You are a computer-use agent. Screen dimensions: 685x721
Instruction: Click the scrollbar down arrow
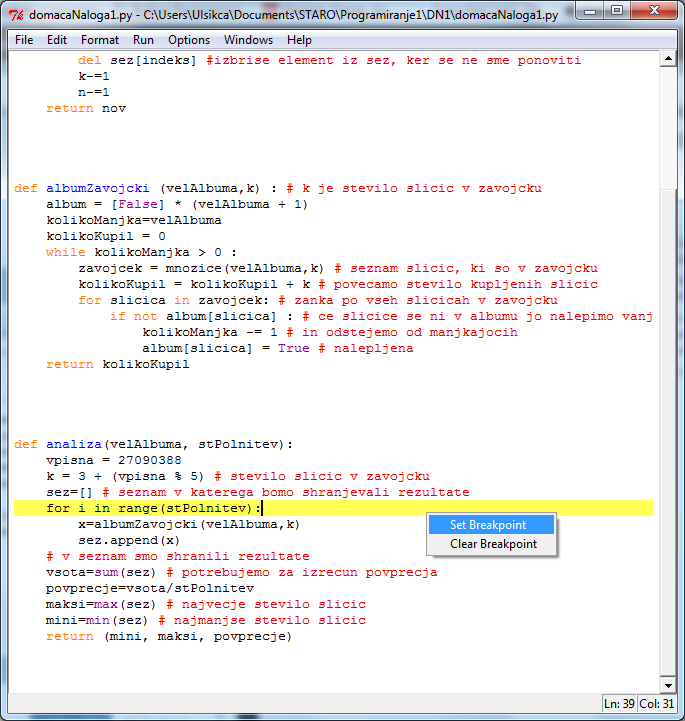click(670, 682)
